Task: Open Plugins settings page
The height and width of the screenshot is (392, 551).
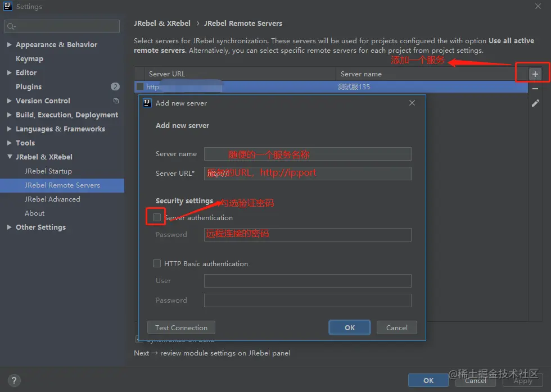Action: 29,86
